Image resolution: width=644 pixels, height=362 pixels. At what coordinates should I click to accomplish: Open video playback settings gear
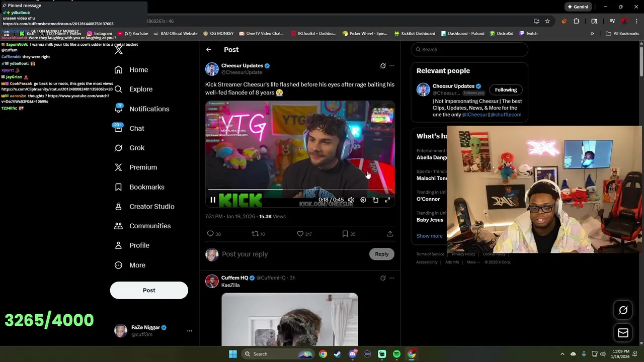[363, 200]
